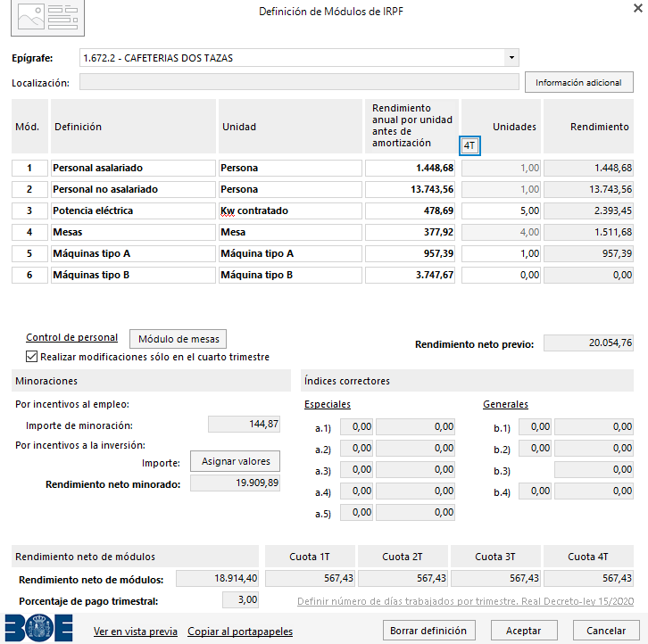
Task: Click Porcentaje de pago trimestral field 3,00
Action: coord(240,599)
